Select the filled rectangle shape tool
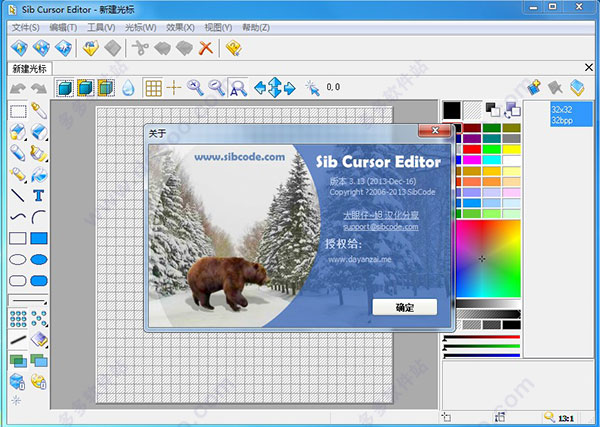The height and width of the screenshot is (427, 600). [39, 238]
